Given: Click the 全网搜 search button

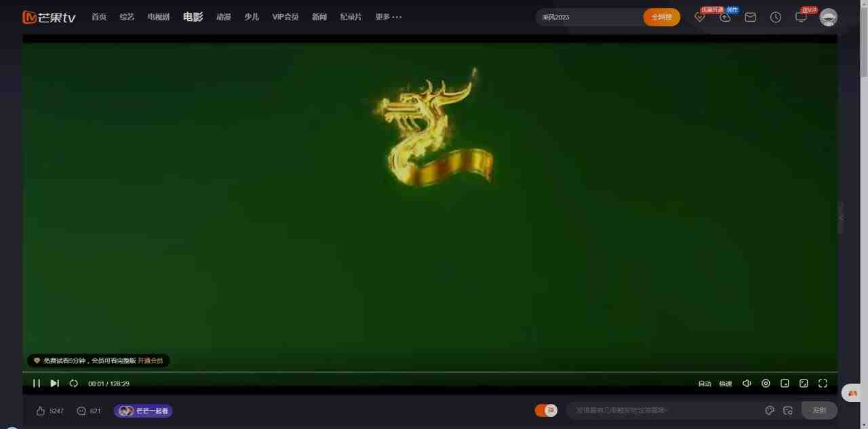Looking at the screenshot, I should (661, 17).
